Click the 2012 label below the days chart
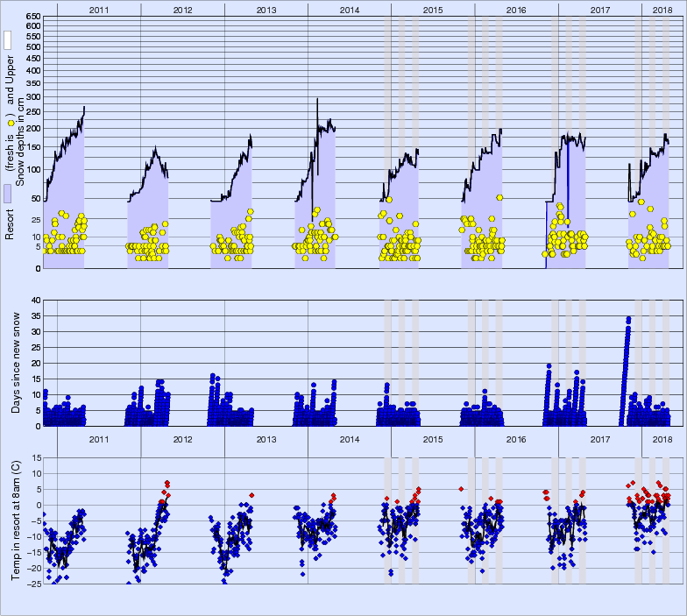 pyautogui.click(x=182, y=438)
